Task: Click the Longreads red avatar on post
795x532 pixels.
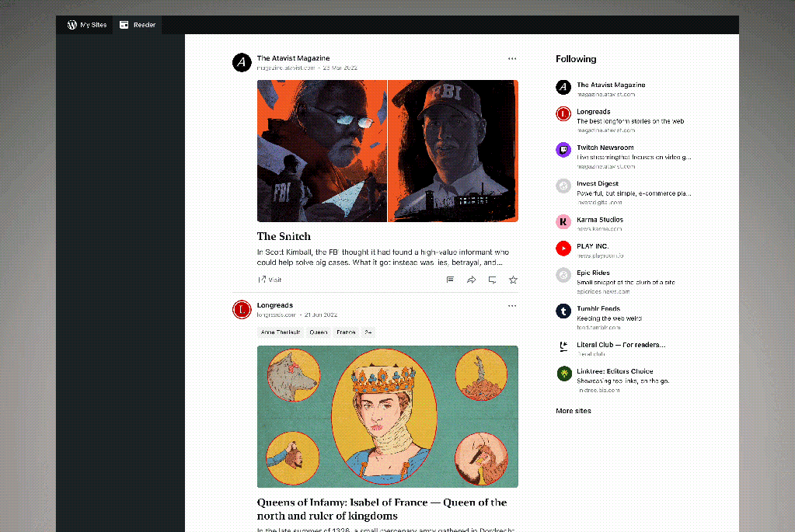Action: coord(242,310)
